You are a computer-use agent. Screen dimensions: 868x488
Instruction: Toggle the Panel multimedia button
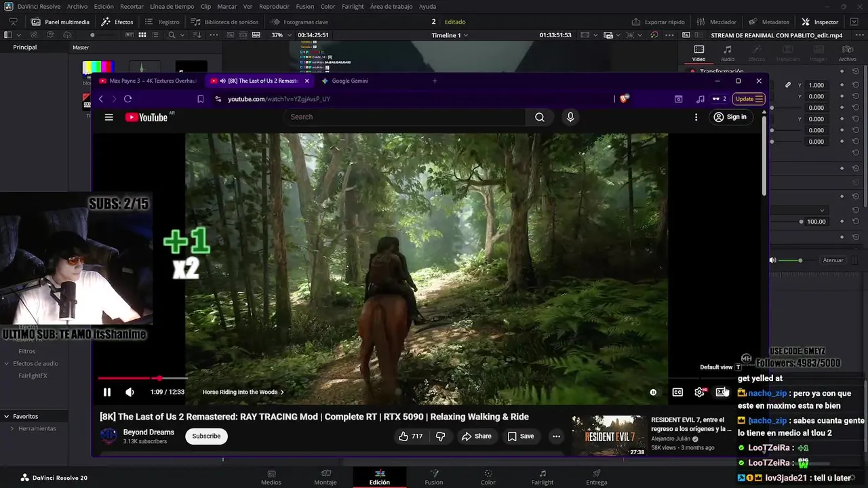coord(60,22)
